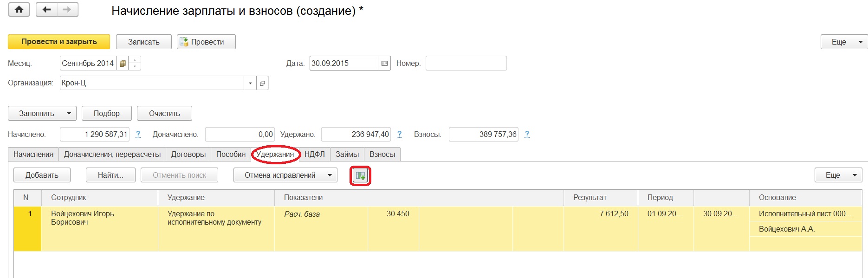The height and width of the screenshot is (278, 868).
Task: Click the table add-details icon next to Отмена исправлений
Action: coord(360,175)
